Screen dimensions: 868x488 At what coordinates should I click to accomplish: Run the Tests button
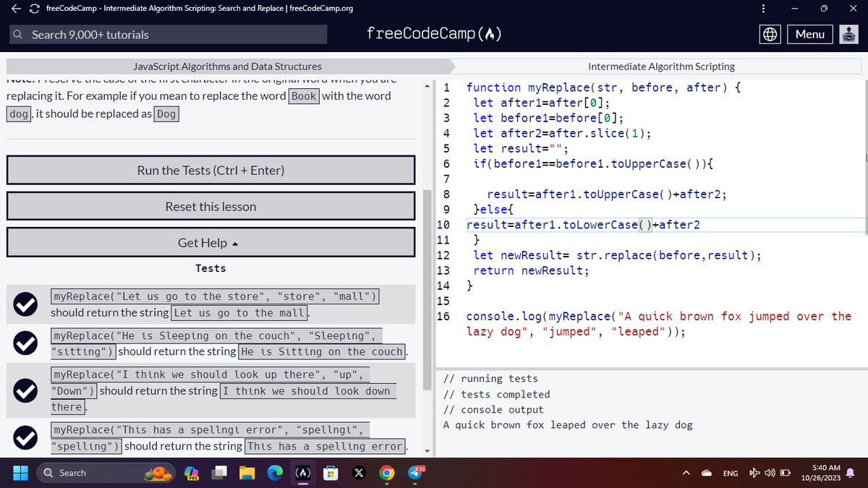[210, 171]
